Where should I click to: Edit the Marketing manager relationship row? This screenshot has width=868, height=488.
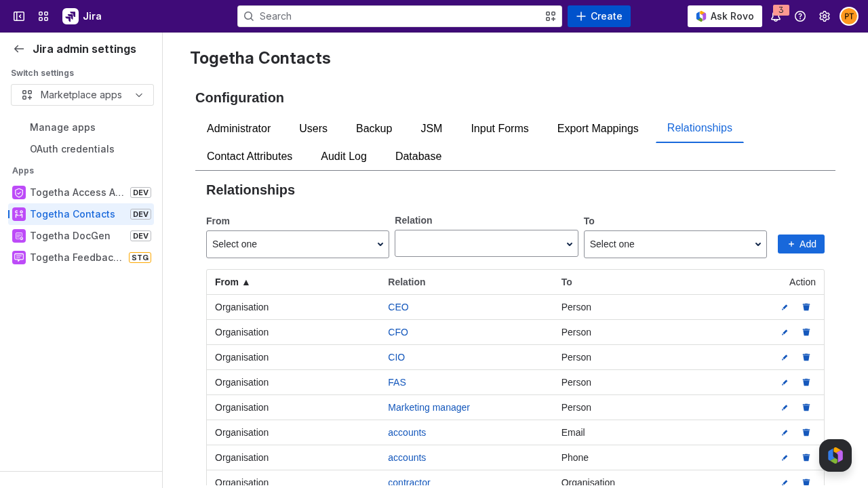(785, 407)
